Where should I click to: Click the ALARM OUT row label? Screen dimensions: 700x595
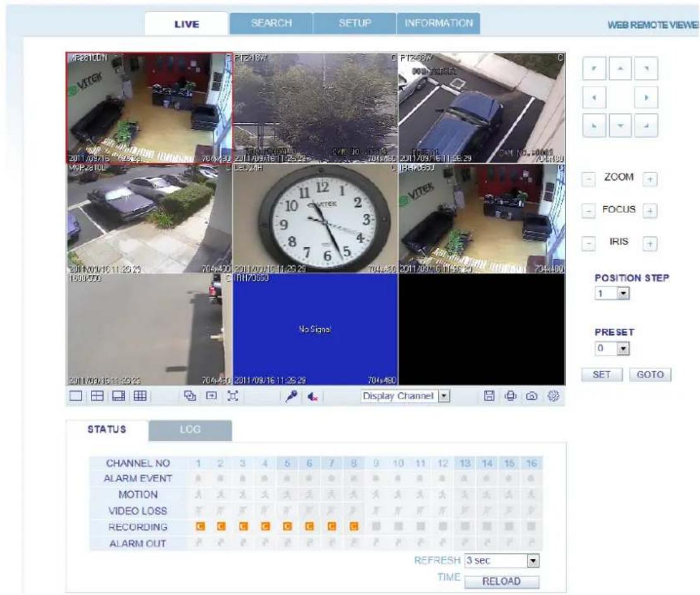[x=138, y=544]
